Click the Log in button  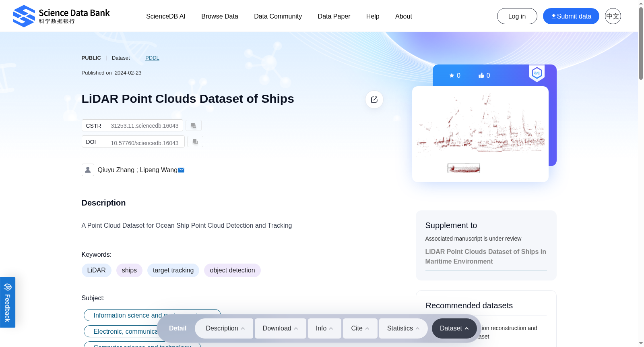pos(517,16)
